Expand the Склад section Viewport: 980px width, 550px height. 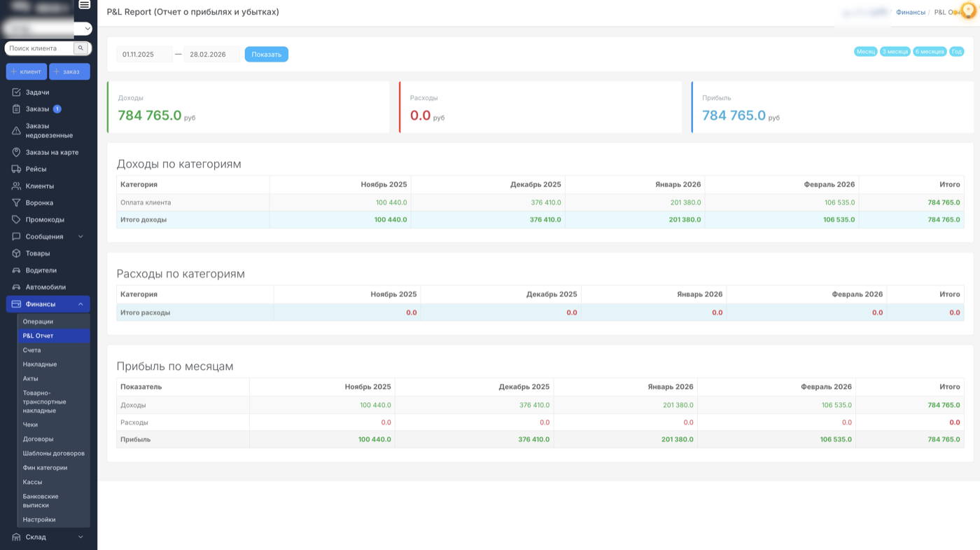pos(35,537)
